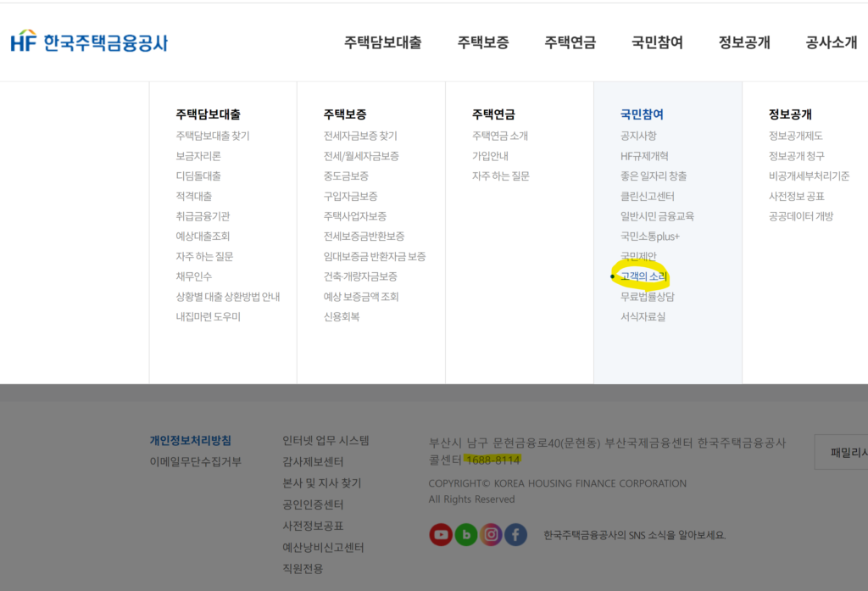Viewport: 868px width, 591px height.
Task: Select 이메일무단수집거부 in footer
Action: pyautogui.click(x=196, y=461)
